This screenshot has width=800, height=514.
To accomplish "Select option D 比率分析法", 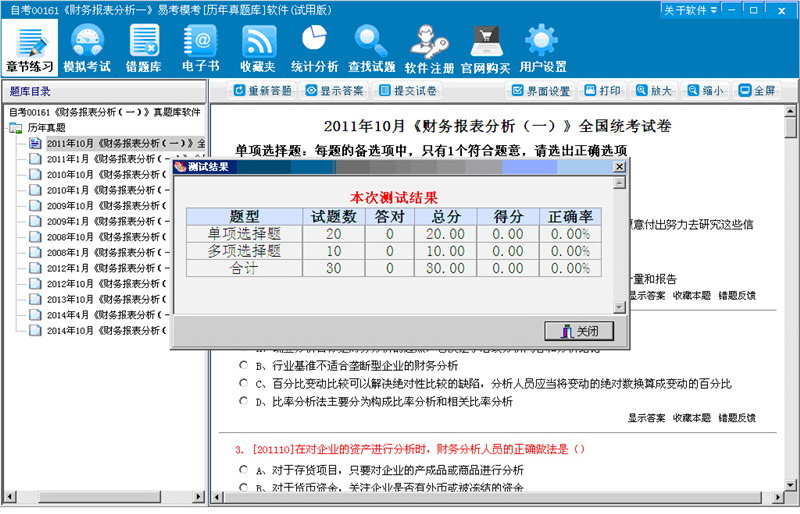I will coord(244,401).
